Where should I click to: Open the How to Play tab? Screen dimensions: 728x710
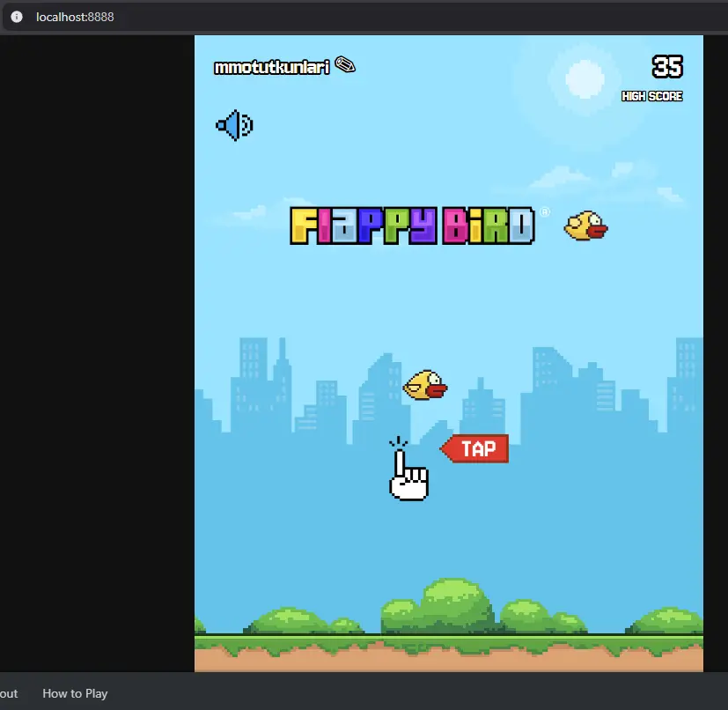pyautogui.click(x=75, y=693)
